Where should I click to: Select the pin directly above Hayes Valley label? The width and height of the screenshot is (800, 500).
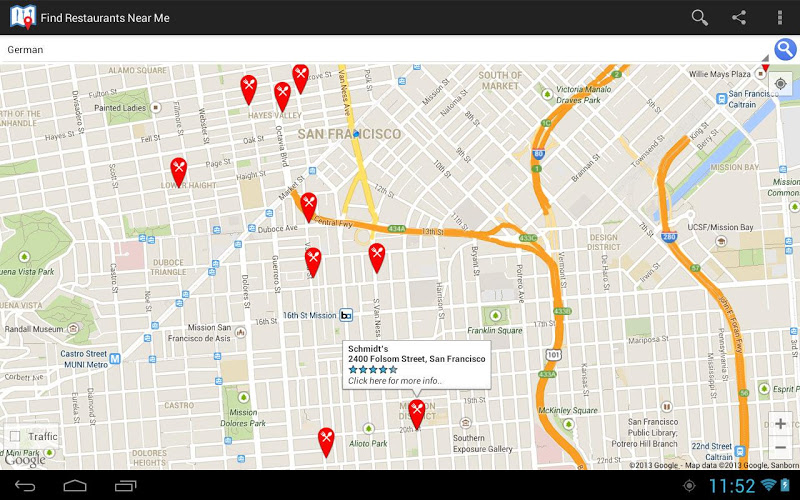tap(282, 96)
